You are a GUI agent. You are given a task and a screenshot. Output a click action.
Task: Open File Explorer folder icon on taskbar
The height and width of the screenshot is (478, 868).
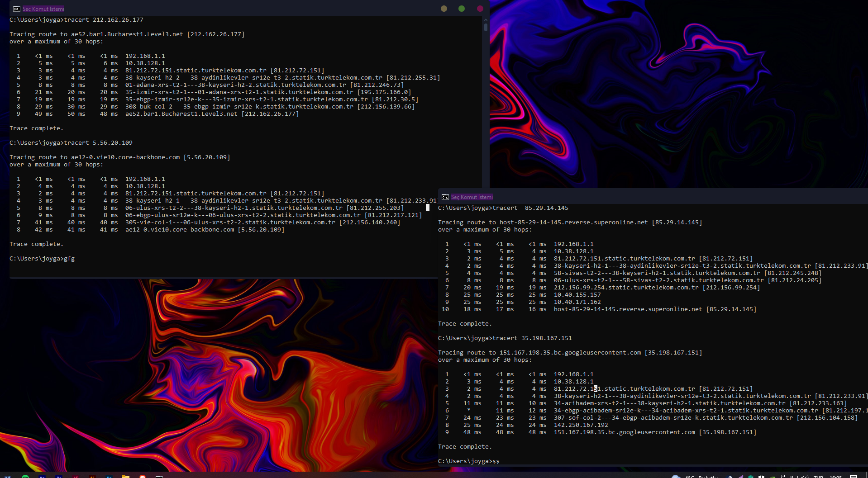[x=126, y=476]
